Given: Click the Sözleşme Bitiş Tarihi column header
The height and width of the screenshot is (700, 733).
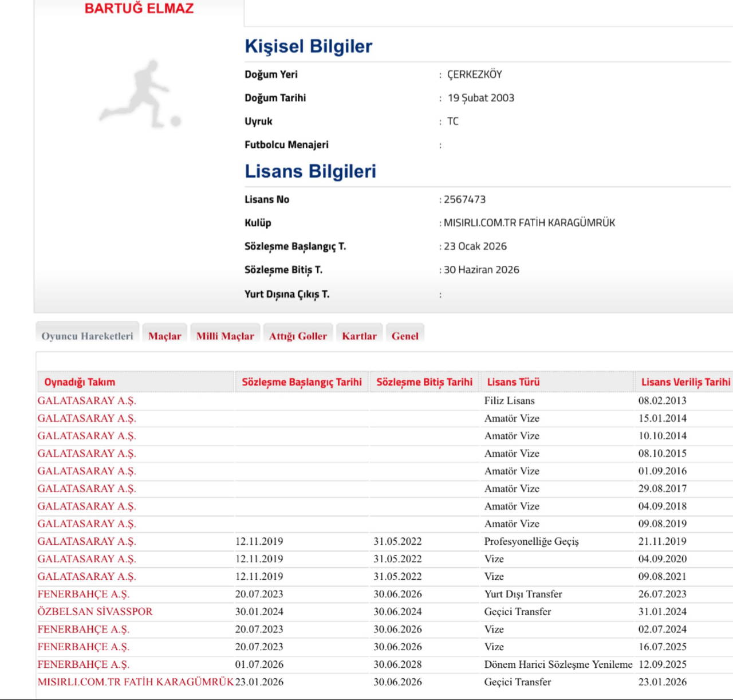Looking at the screenshot, I should coord(424,382).
